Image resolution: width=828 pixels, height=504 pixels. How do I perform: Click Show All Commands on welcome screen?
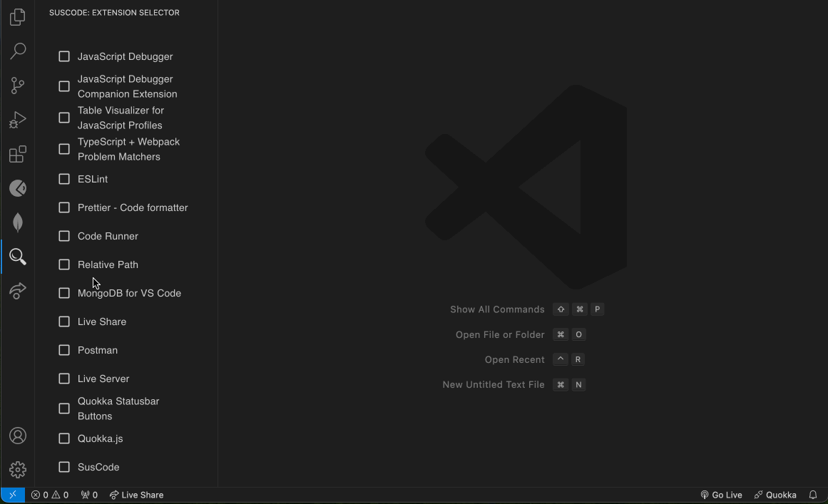tap(497, 309)
